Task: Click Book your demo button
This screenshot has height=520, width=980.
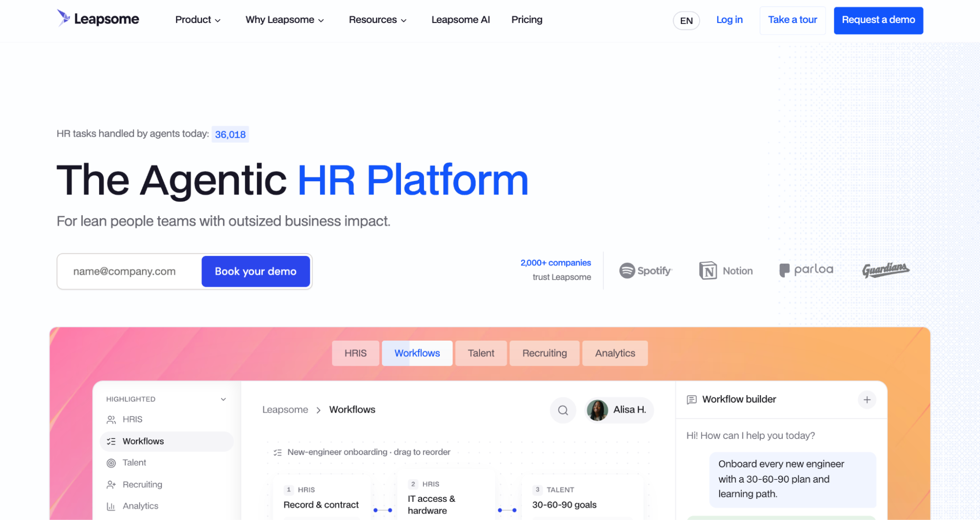Action: point(255,272)
